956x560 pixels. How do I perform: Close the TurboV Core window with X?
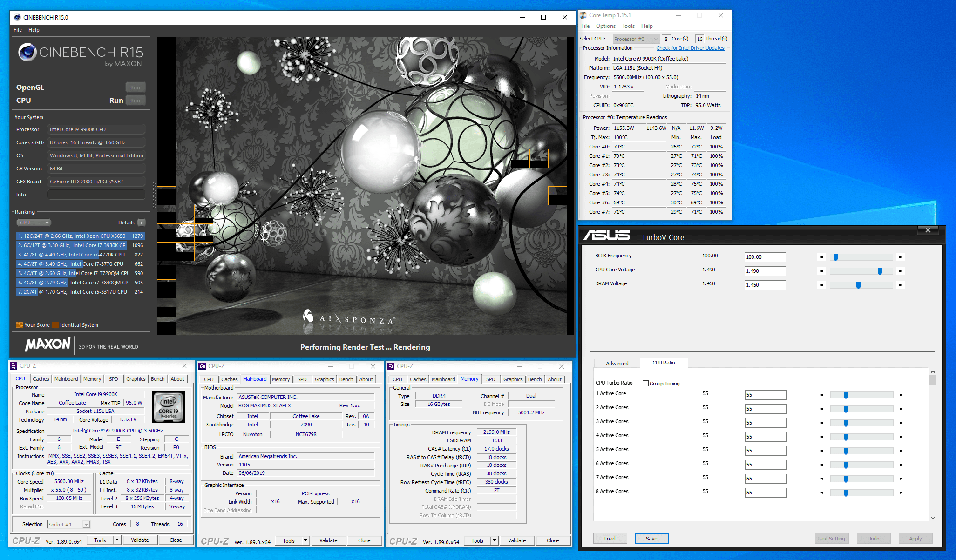click(928, 230)
